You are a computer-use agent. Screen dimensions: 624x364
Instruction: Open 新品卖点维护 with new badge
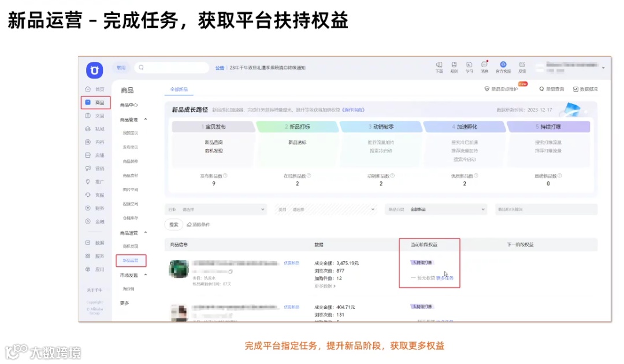[502, 89]
